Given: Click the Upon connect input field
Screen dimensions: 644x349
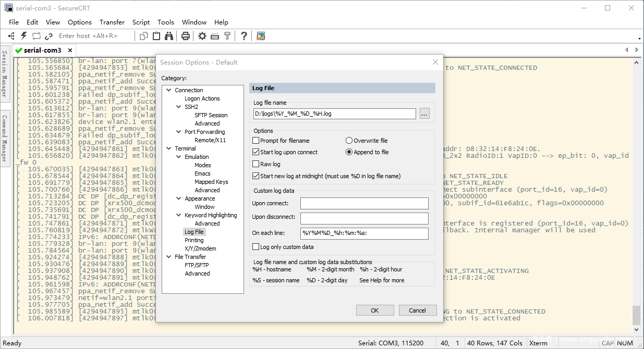Looking at the screenshot, I should 364,203.
